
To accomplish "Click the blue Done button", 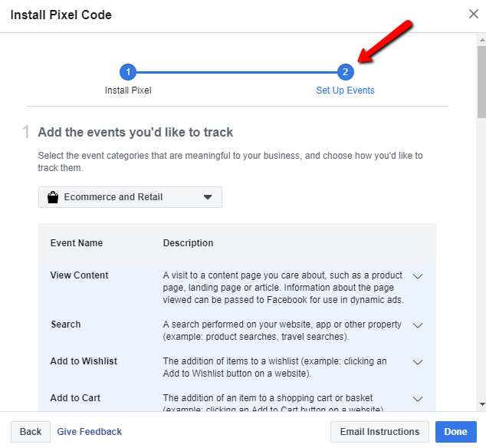I will point(455,432).
